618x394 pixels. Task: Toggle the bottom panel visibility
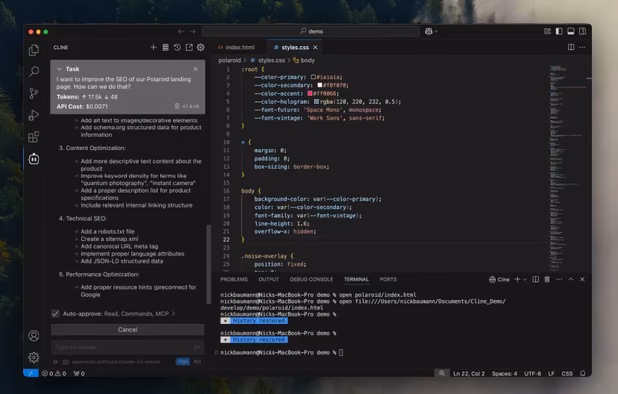tap(570, 31)
